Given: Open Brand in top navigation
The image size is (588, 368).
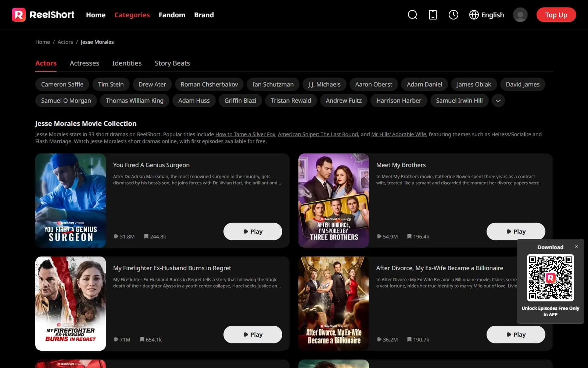Looking at the screenshot, I should (x=204, y=15).
